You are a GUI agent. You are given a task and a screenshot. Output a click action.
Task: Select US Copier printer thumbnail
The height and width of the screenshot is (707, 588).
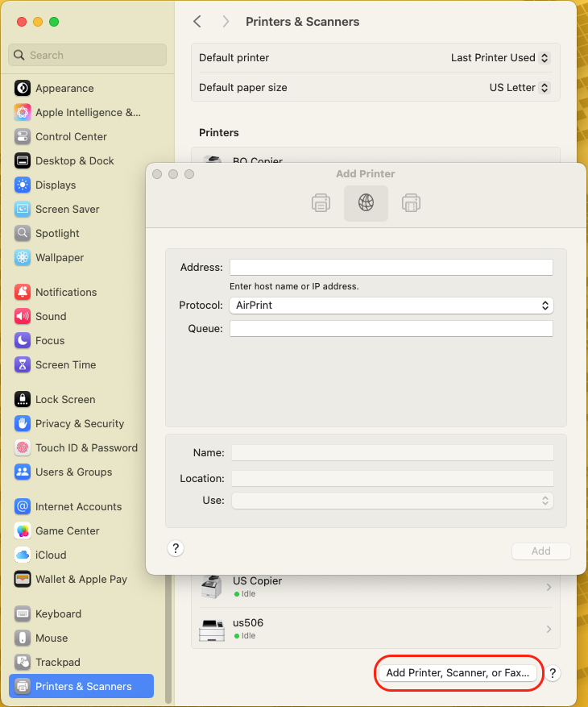212,587
